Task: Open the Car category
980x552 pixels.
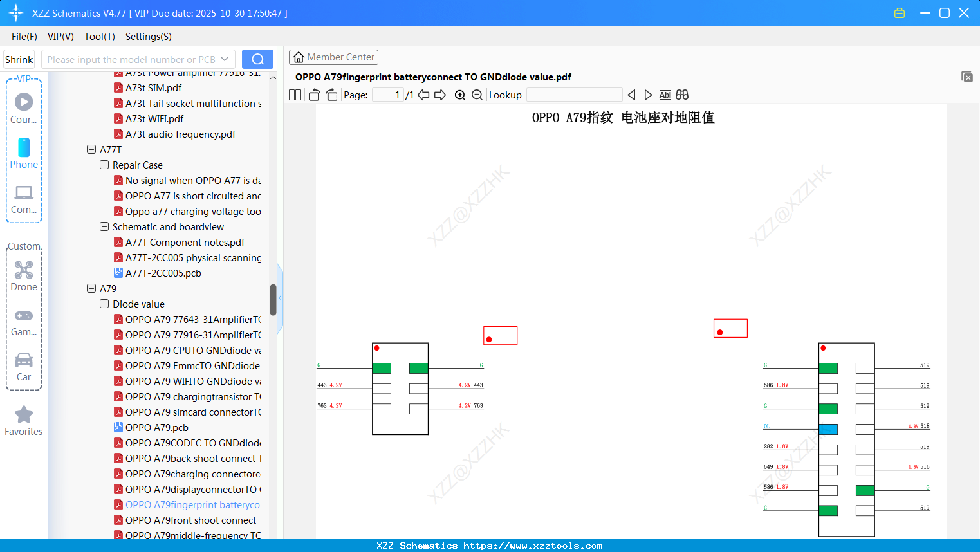Action: [x=24, y=367]
